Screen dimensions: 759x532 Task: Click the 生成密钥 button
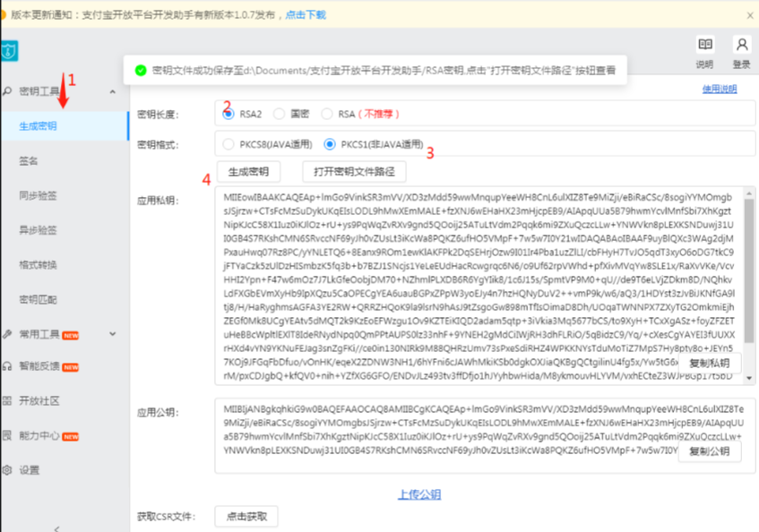pos(248,172)
